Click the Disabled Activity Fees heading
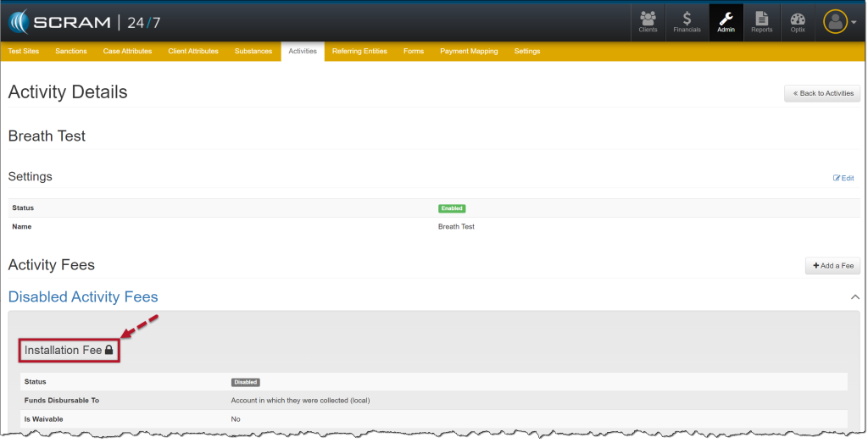The image size is (868, 443). [x=83, y=296]
